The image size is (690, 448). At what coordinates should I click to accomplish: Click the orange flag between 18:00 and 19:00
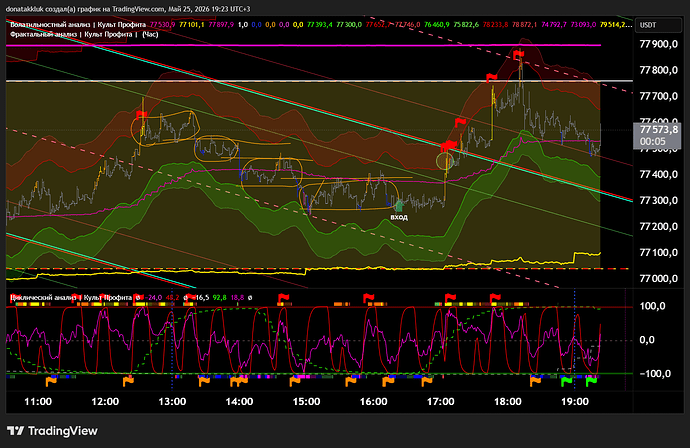click(x=536, y=381)
